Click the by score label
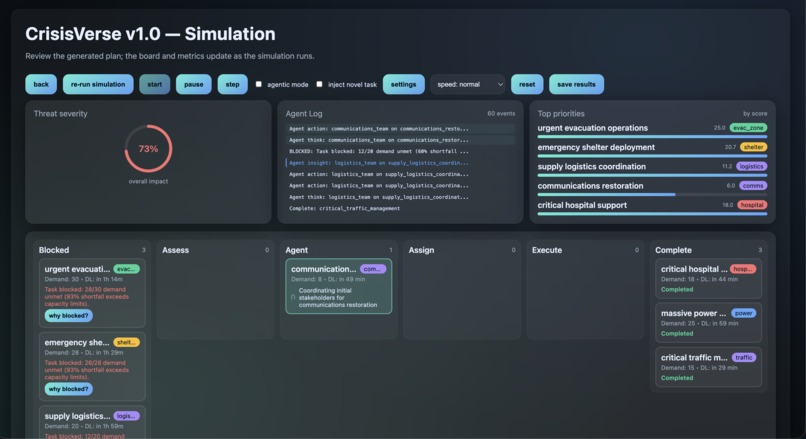The height and width of the screenshot is (439, 806). click(x=755, y=114)
